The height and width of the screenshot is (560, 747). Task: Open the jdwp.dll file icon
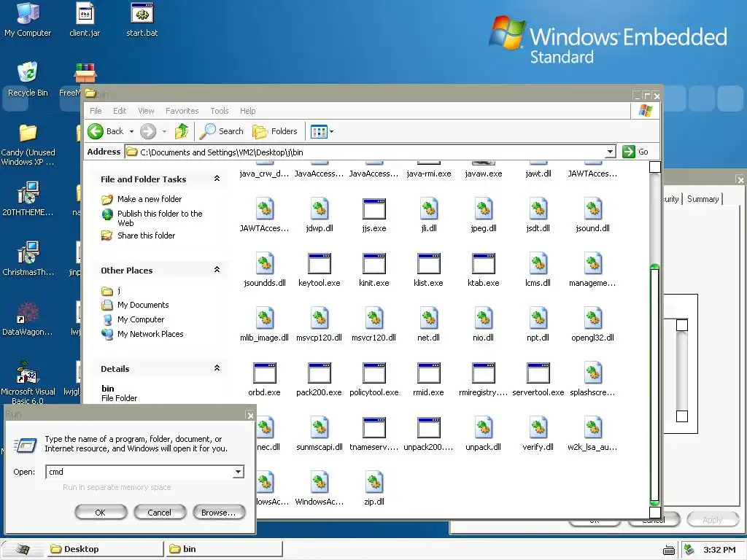(320, 209)
